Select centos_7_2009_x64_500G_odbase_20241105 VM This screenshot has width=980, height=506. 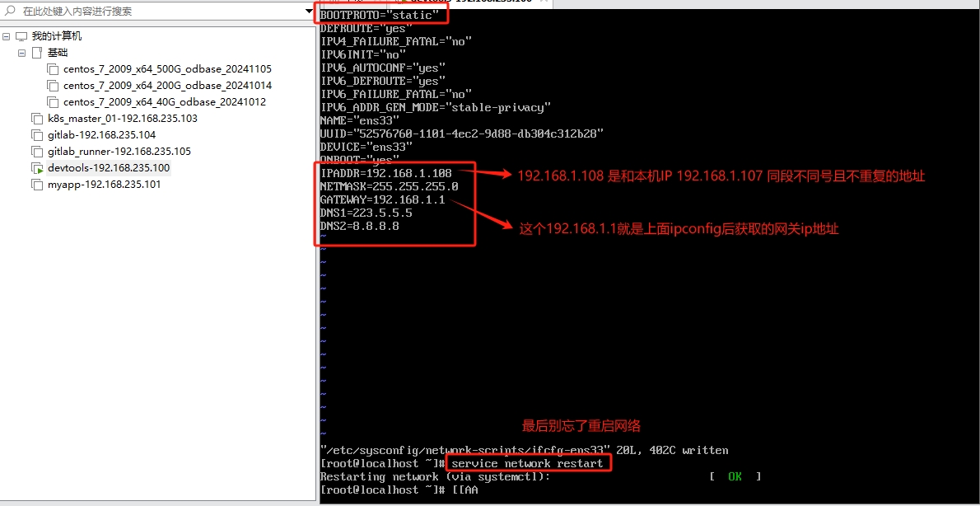click(167, 69)
